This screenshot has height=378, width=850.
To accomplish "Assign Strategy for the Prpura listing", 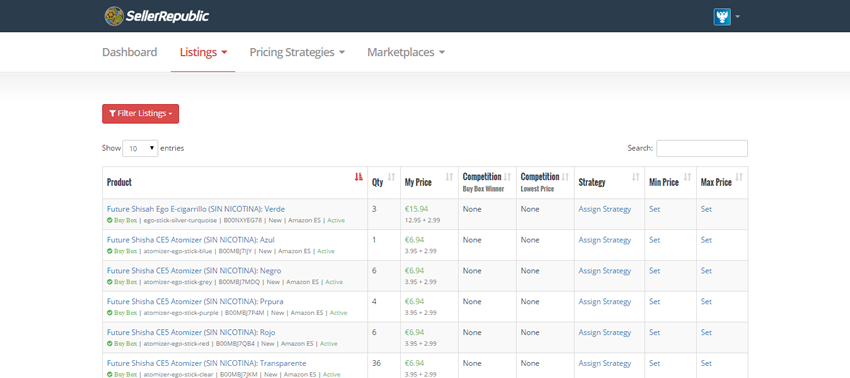I will (604, 302).
